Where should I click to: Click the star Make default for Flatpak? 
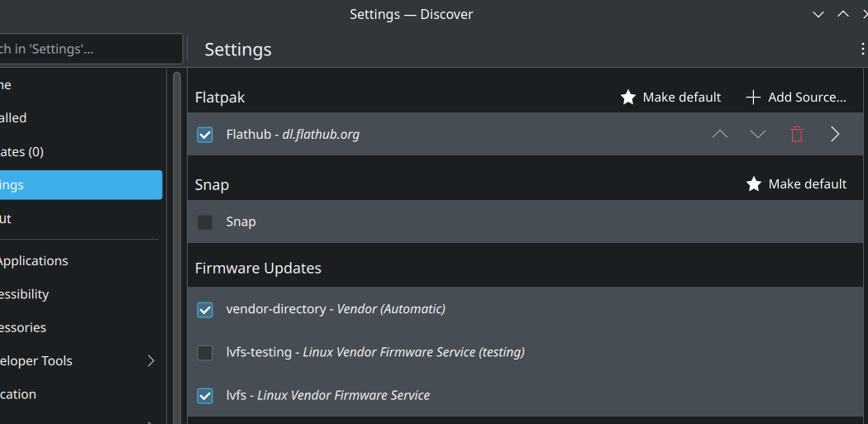tap(670, 98)
